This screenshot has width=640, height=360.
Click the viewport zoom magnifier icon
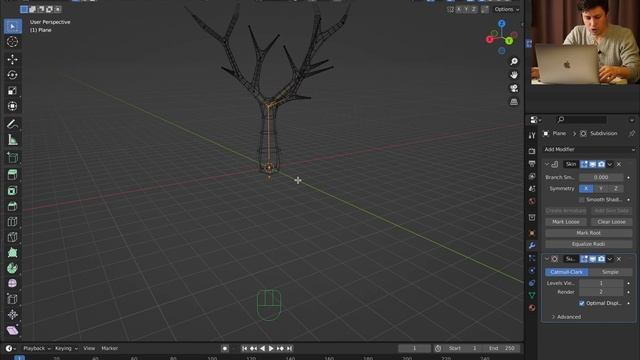point(514,61)
